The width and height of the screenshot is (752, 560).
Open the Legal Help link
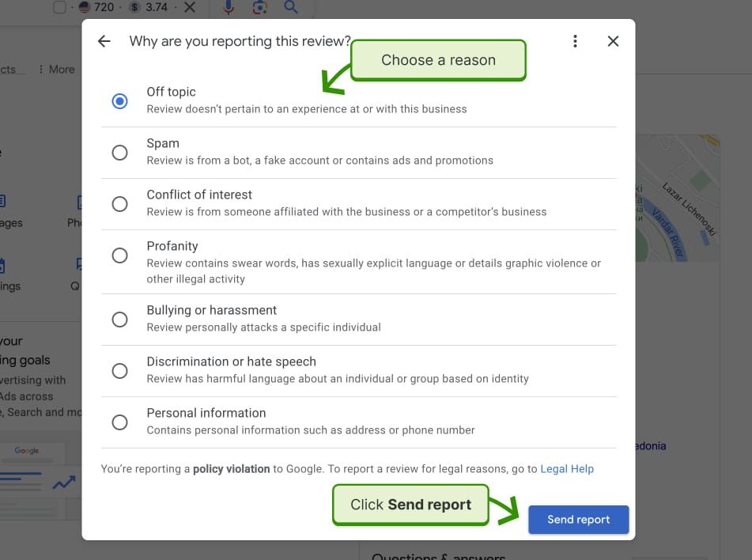(x=567, y=469)
